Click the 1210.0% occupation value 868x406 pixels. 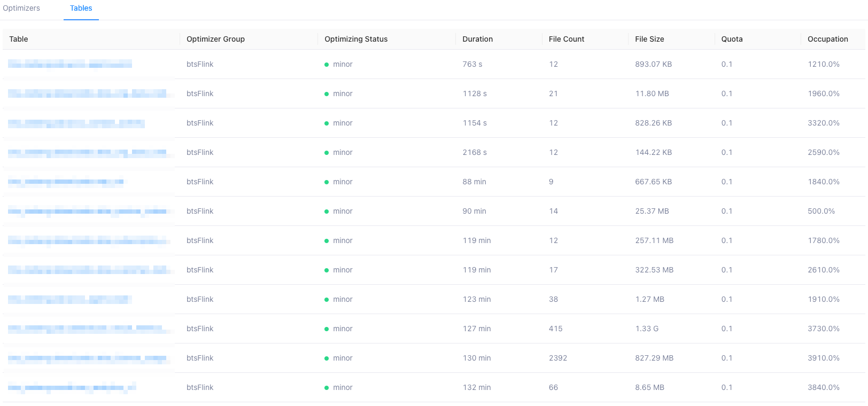tap(824, 64)
